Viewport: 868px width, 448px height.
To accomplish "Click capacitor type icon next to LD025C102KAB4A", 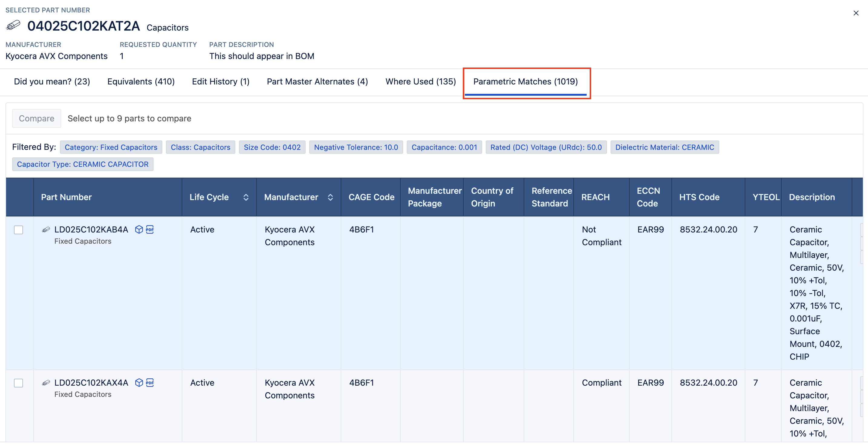I will point(46,230).
